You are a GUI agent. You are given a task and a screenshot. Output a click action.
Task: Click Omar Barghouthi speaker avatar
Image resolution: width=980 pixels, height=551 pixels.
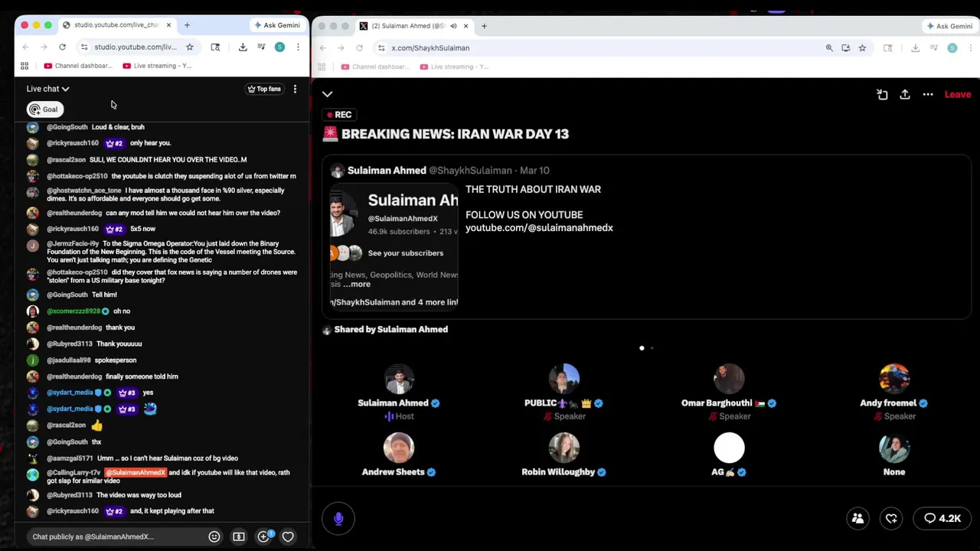pos(729,379)
